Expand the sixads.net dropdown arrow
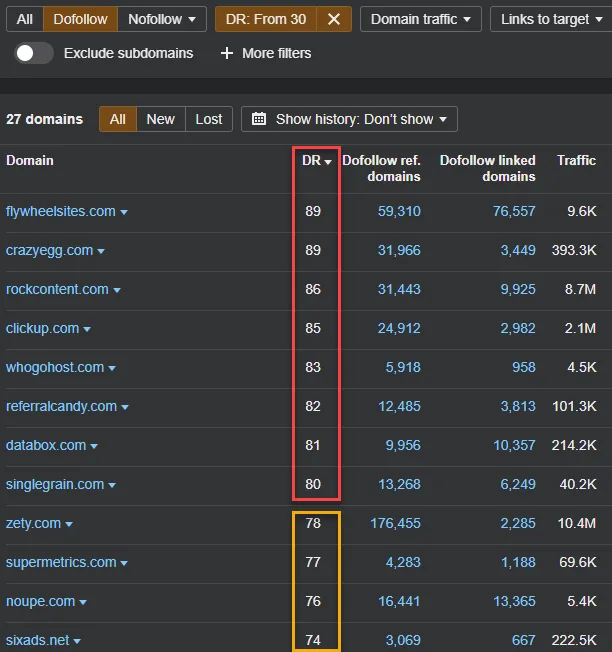Screen dimensions: 612x652 77,641
